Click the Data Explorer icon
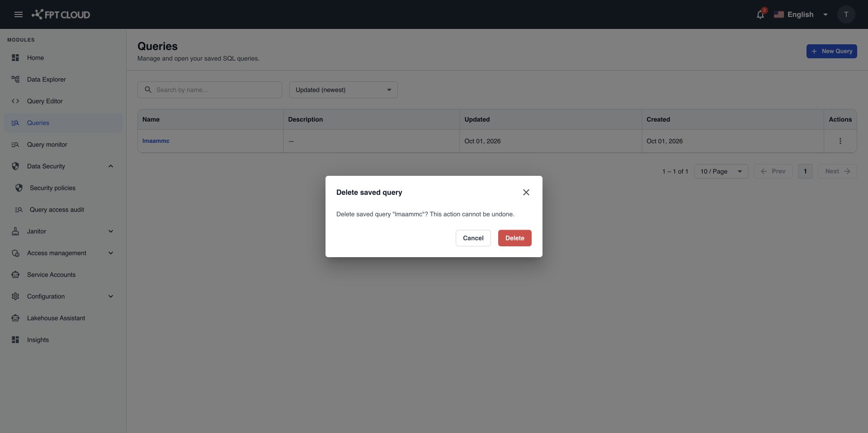Screen dimensions: 868x433 (x=15, y=80)
